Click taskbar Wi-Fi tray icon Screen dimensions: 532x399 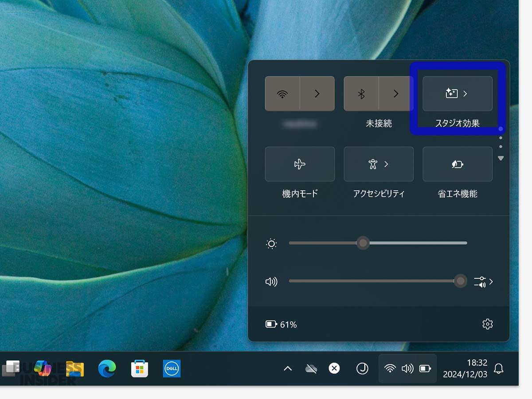(x=390, y=368)
